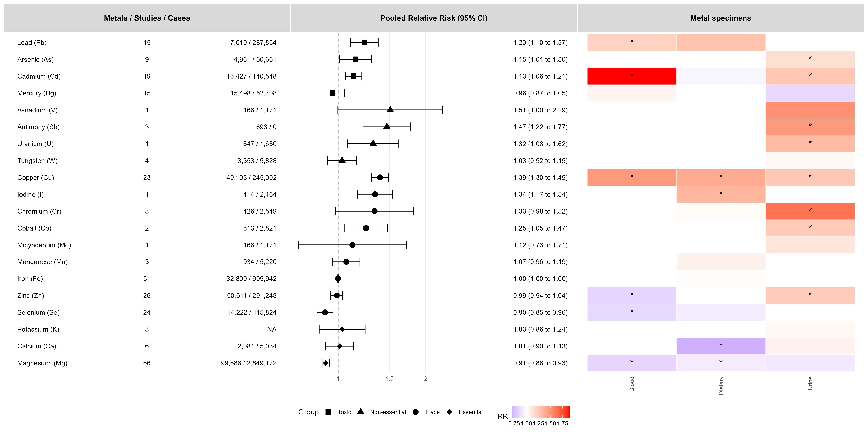The image size is (868, 434).
Task: Select the RR color gradient legend bar
Action: coord(540,412)
